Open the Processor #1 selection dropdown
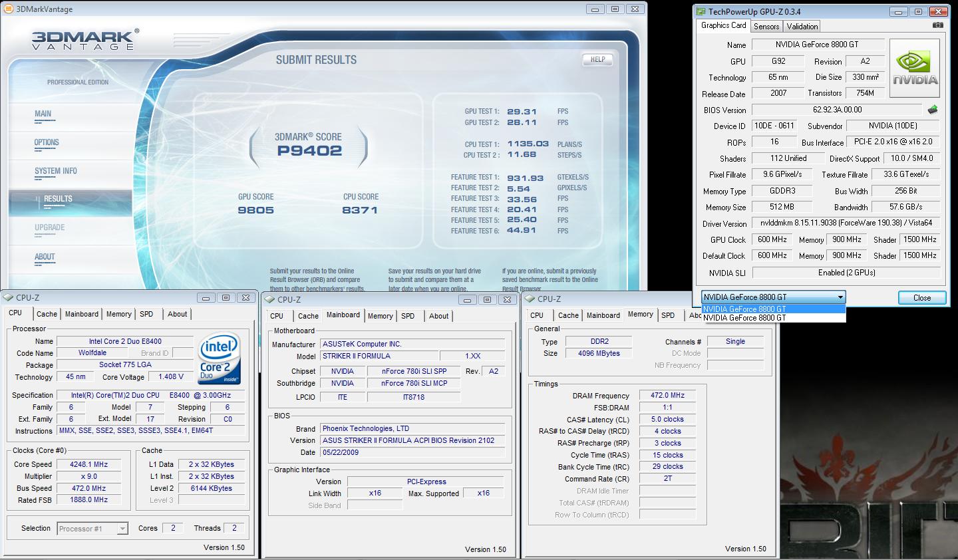This screenshot has width=958, height=560. tap(122, 529)
